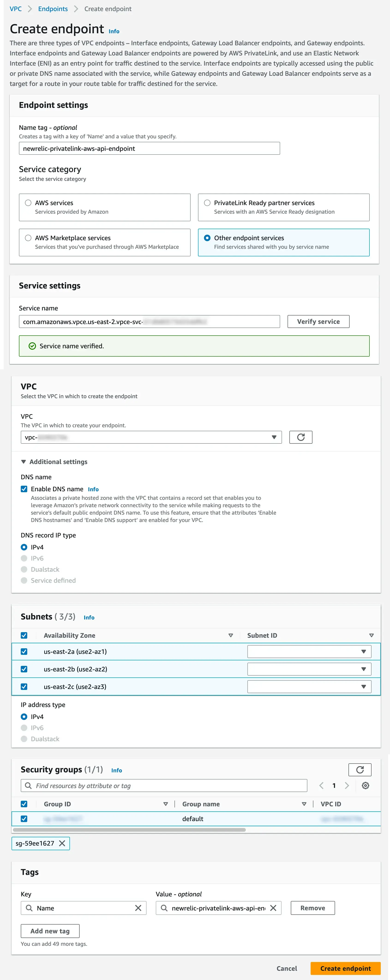Remove the sg-59ee1627 selection chip
Screen dimensions: 390x980
click(x=62, y=843)
